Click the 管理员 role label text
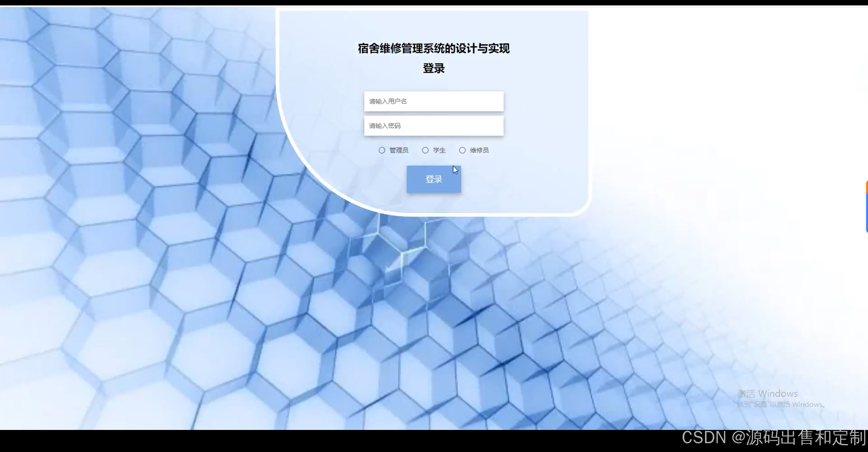 pyautogui.click(x=399, y=150)
